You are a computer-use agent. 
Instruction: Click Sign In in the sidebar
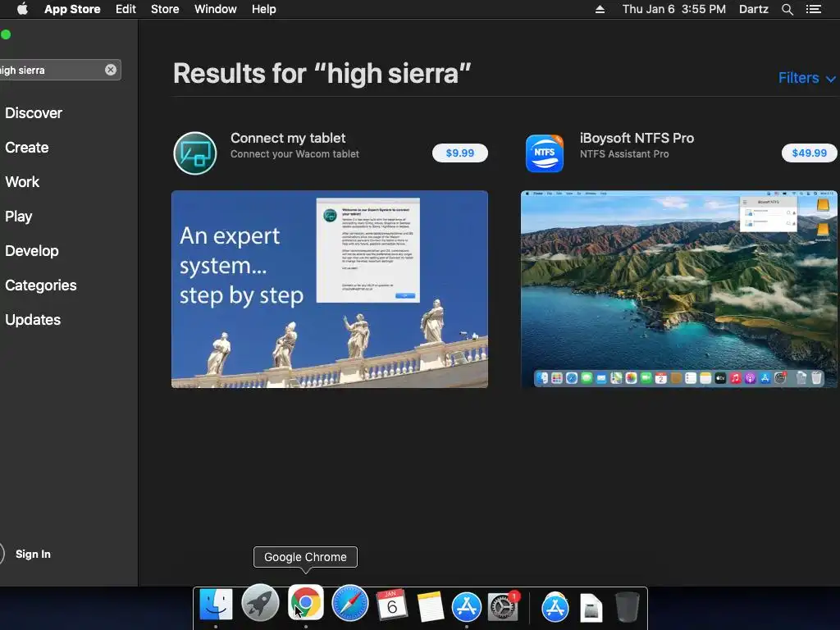pos(33,554)
